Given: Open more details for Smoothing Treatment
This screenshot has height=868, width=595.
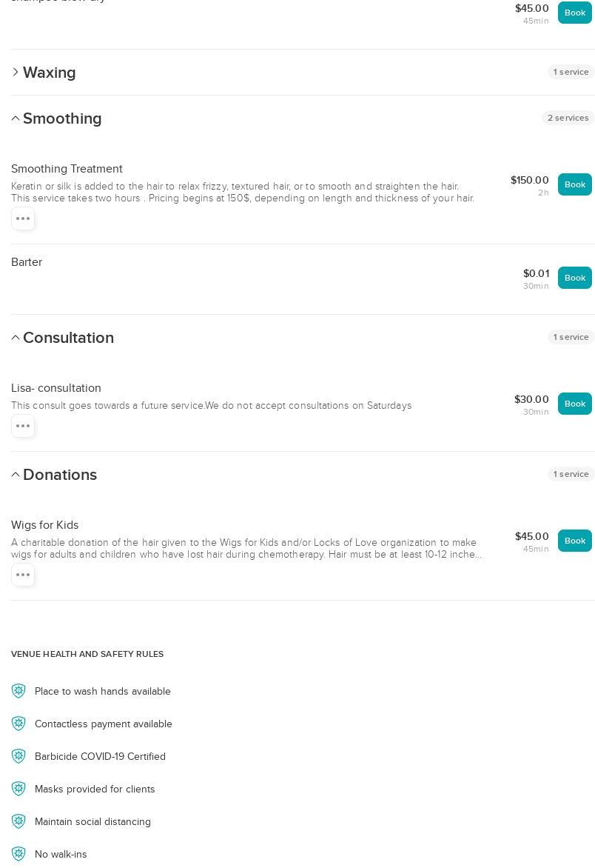Looking at the screenshot, I should pos(23,218).
